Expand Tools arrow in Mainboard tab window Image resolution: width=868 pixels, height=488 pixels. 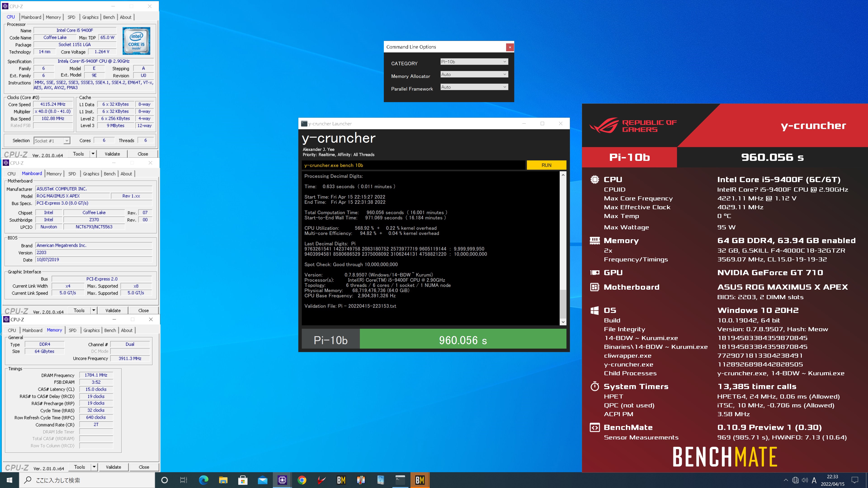pos(94,310)
